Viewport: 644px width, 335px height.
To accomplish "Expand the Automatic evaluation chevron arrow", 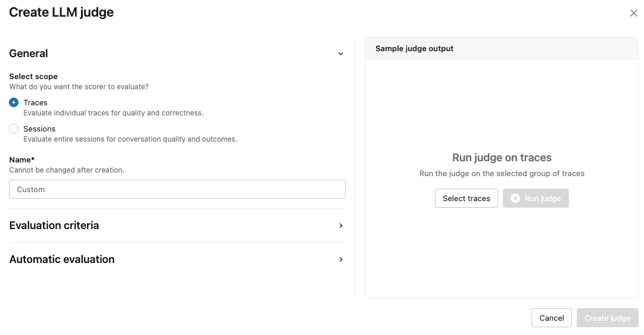I will point(341,259).
